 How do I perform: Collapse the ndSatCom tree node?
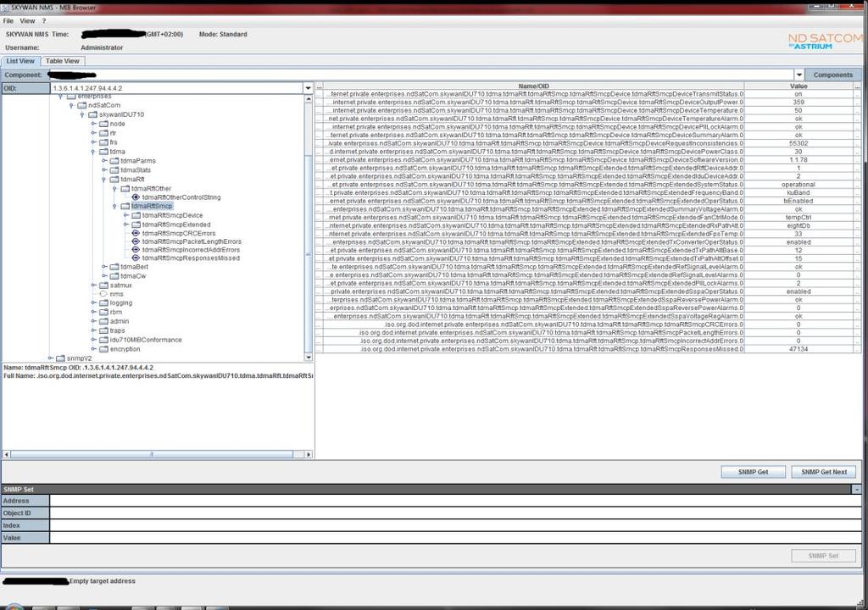(71, 105)
